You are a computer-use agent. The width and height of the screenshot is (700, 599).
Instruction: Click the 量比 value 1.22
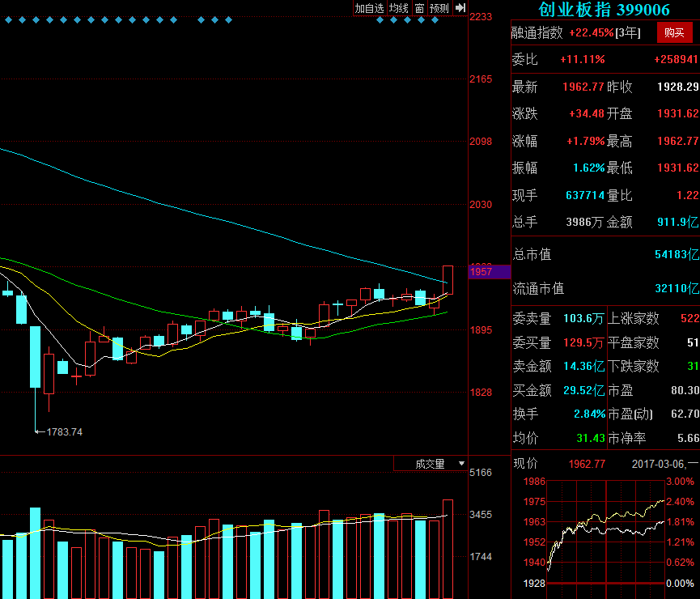[x=688, y=195]
